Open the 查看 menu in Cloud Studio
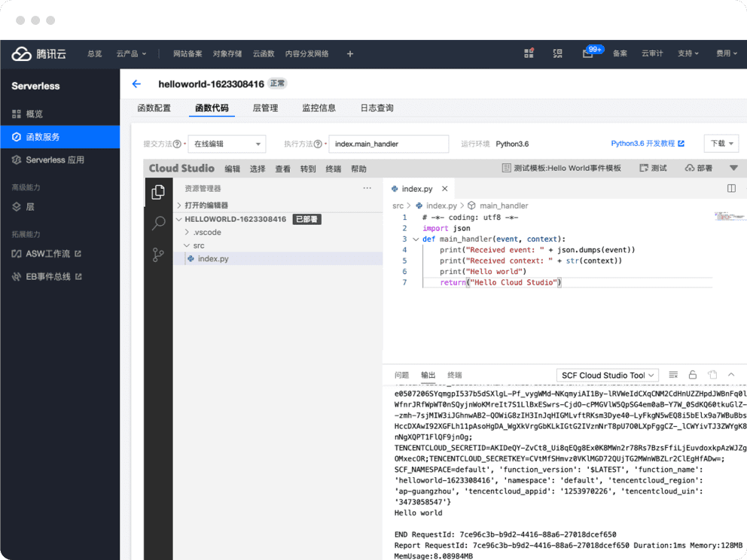The width and height of the screenshot is (747, 560). (x=283, y=169)
